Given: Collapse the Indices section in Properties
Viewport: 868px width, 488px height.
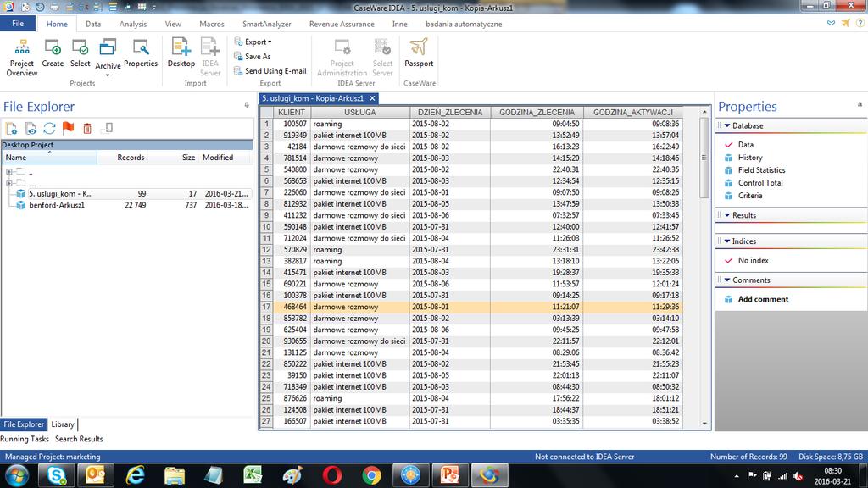Looking at the screenshot, I should 727,241.
